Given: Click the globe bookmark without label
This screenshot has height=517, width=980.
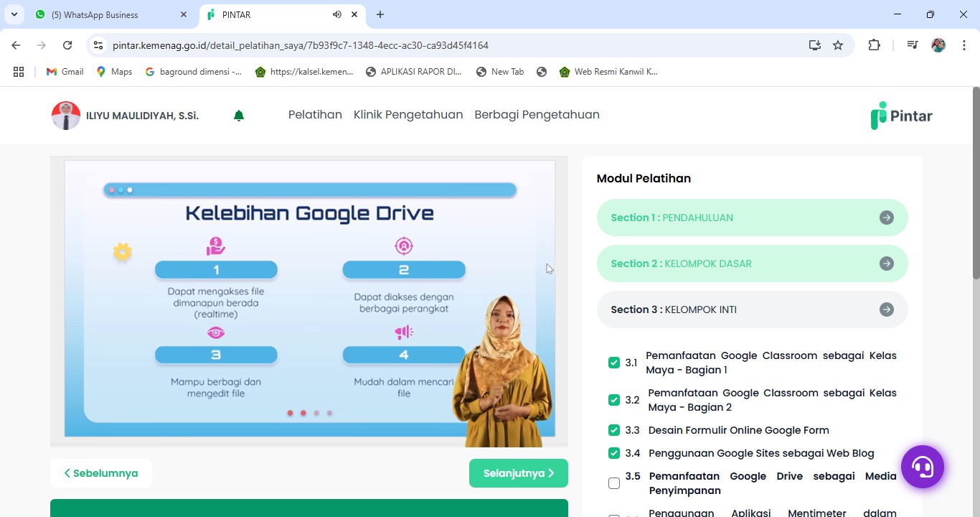Looking at the screenshot, I should click(x=542, y=72).
